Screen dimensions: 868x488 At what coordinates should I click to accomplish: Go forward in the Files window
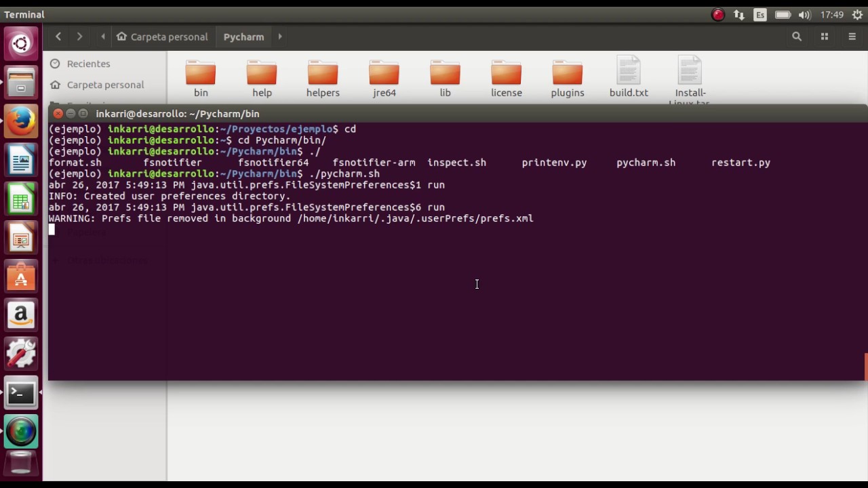click(79, 37)
